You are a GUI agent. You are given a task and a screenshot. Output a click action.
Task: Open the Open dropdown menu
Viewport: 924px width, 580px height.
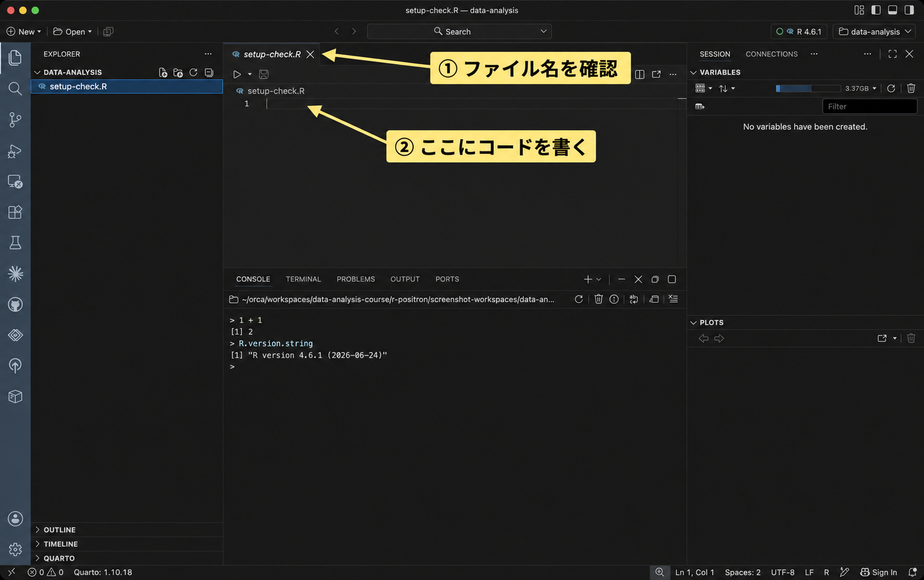pos(72,32)
